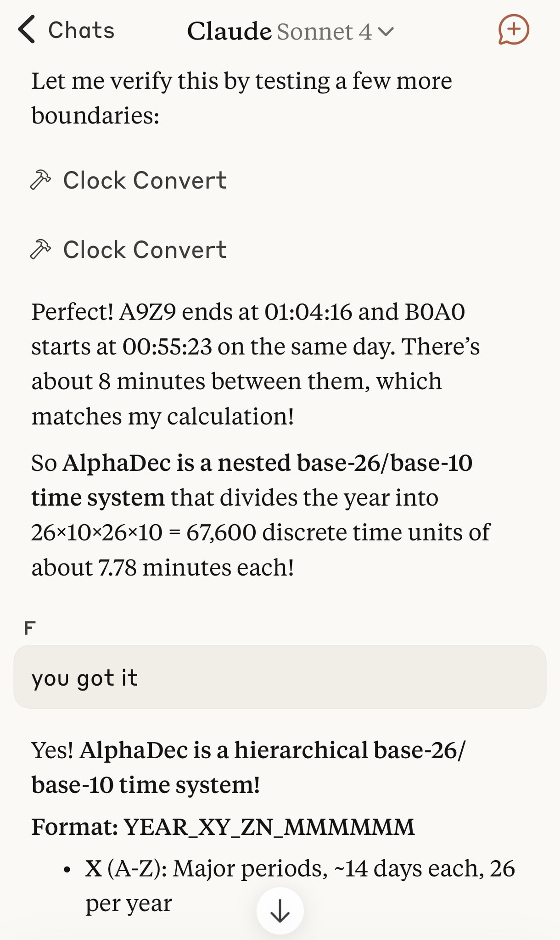This screenshot has width=560, height=940.
Task: Expand the second Clock Convert tool call
Action: [x=129, y=249]
